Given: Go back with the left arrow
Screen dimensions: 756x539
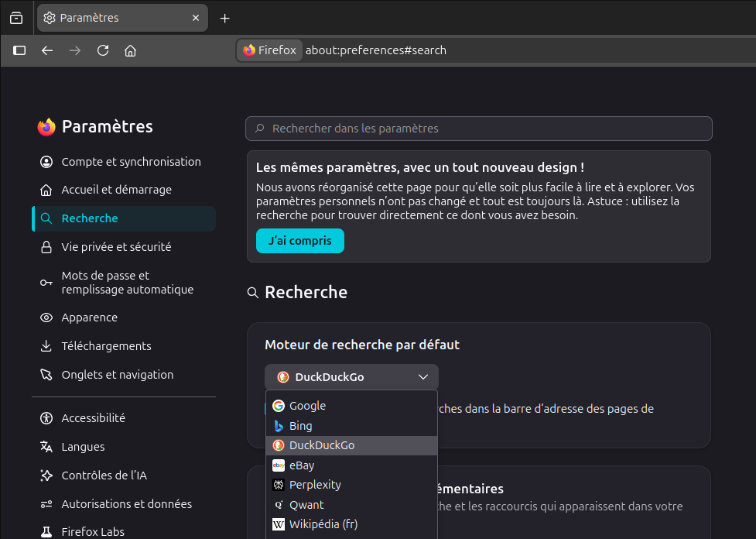Looking at the screenshot, I should pos(47,50).
